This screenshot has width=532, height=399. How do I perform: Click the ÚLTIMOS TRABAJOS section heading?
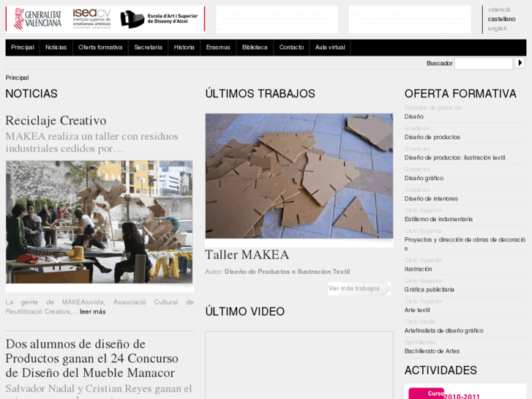[x=261, y=94]
